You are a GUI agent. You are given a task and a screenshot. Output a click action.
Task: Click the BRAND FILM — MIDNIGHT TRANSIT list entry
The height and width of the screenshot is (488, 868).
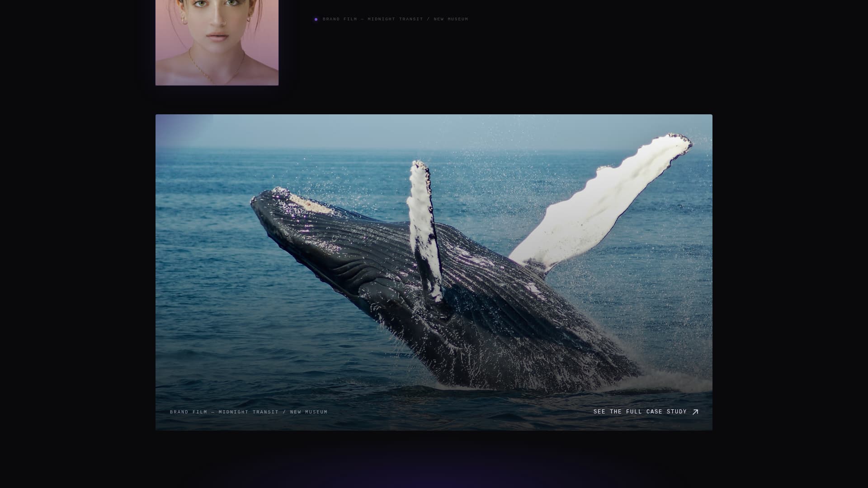(395, 19)
